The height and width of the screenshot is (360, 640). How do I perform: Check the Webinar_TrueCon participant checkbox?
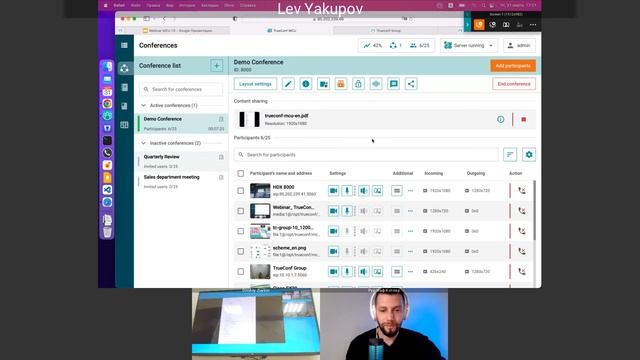(241, 211)
